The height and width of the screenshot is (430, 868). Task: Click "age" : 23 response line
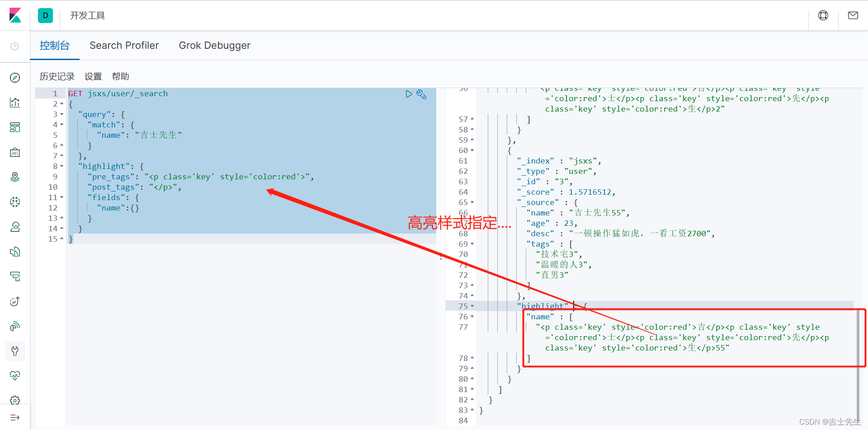coord(552,223)
